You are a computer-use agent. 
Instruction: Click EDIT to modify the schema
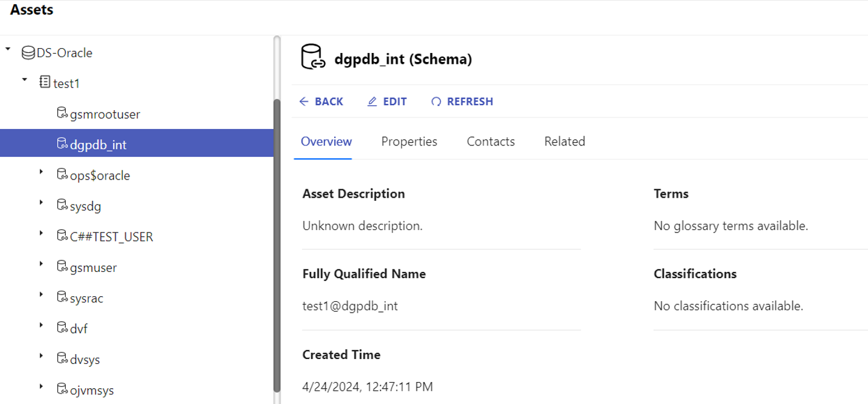point(387,102)
